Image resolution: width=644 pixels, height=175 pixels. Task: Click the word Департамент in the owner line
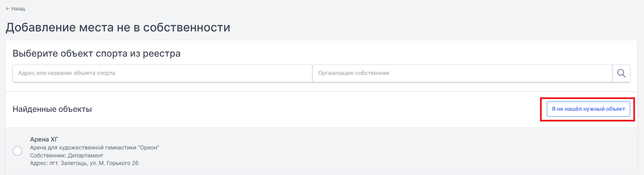85,156
